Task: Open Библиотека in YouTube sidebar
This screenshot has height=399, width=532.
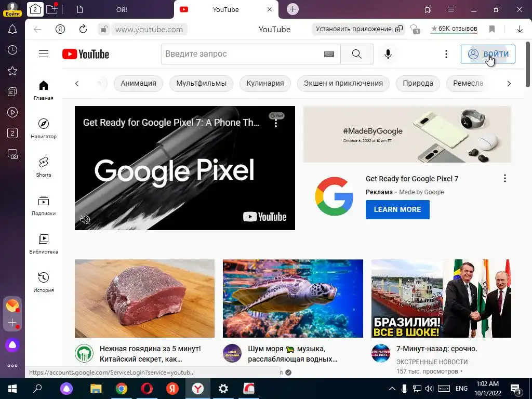Action: [x=44, y=244]
